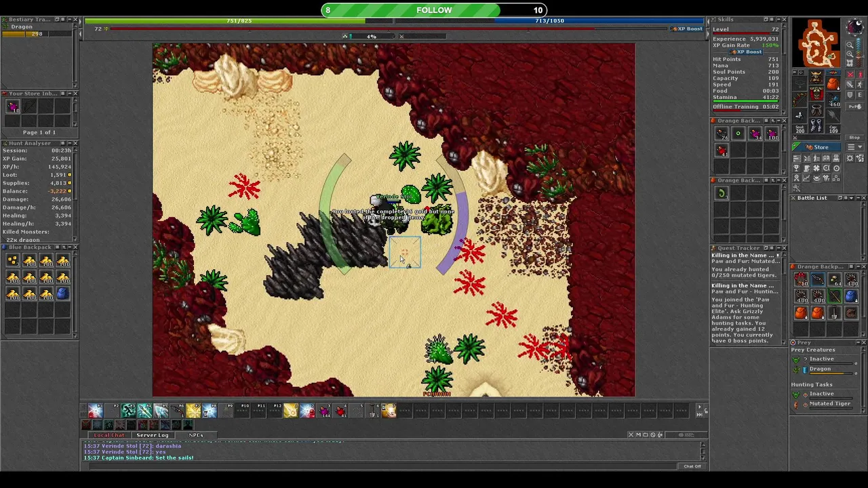
Task: Select the ammunition slot showing 460
Action: coord(833,100)
